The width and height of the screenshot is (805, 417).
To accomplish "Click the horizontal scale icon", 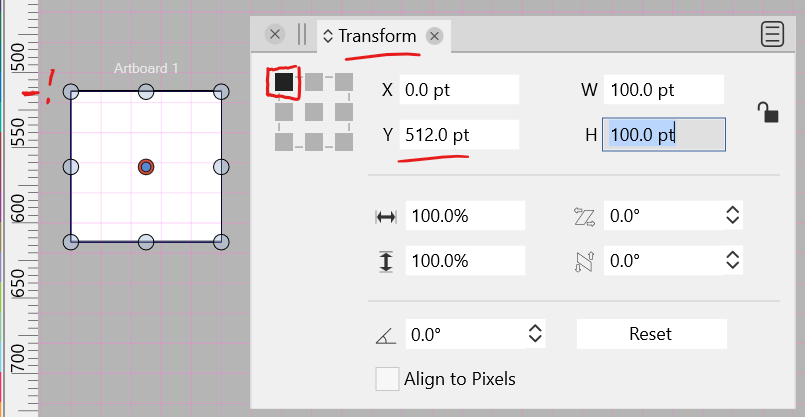I will tap(386, 216).
